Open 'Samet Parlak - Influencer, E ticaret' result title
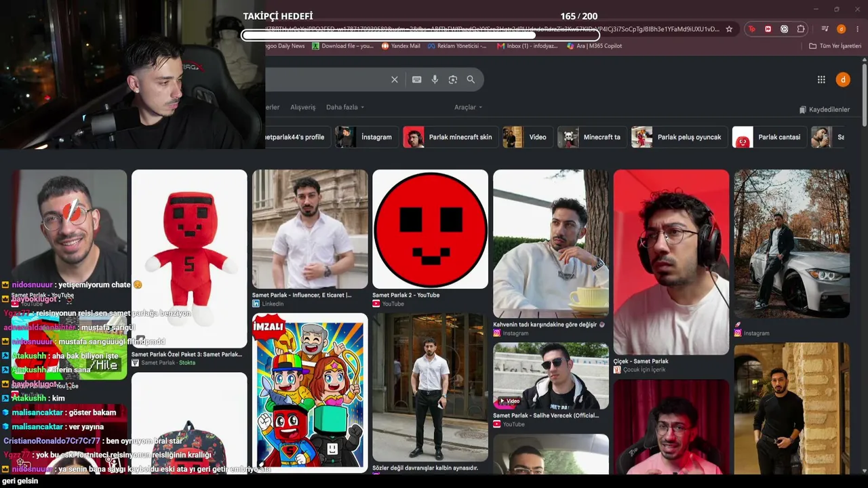 pyautogui.click(x=302, y=295)
